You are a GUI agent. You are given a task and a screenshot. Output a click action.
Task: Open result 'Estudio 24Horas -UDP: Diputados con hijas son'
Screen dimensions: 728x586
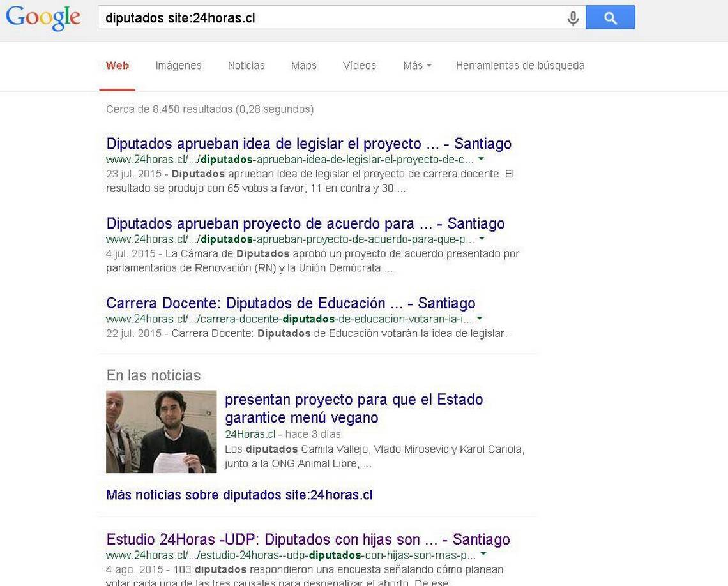pyautogui.click(x=308, y=539)
